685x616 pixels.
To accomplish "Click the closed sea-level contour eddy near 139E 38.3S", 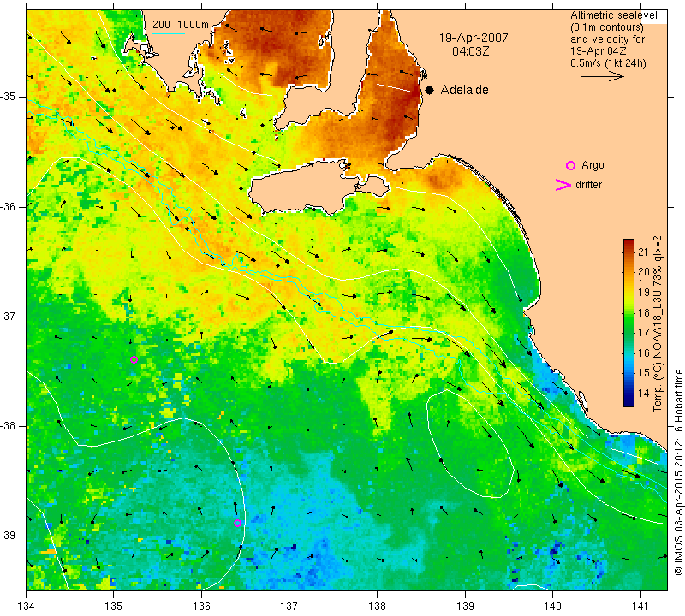I will 469,443.
